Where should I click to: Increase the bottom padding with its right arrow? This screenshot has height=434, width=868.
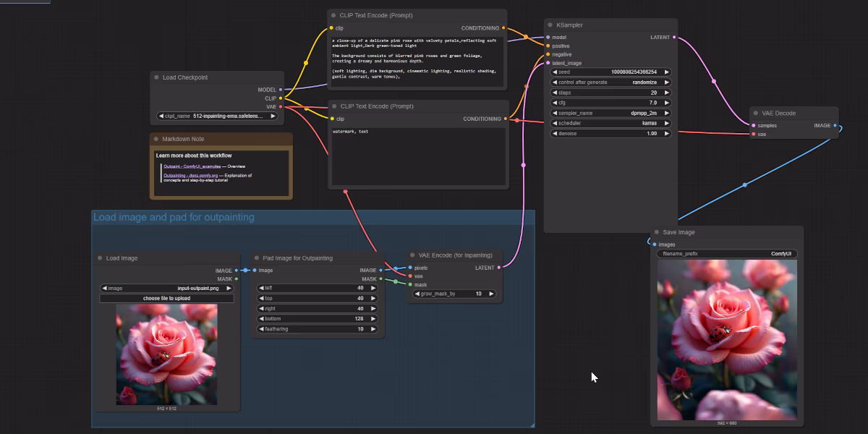click(373, 318)
